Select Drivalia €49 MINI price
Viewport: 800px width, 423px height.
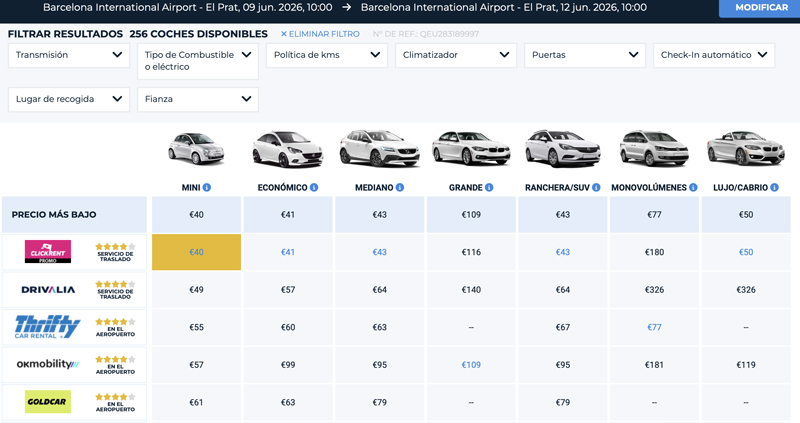tap(196, 290)
